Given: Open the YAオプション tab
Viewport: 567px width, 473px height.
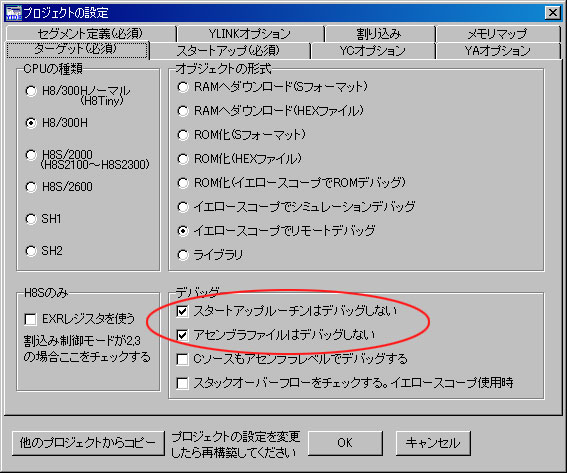Looking at the screenshot, I should pyautogui.click(x=498, y=51).
